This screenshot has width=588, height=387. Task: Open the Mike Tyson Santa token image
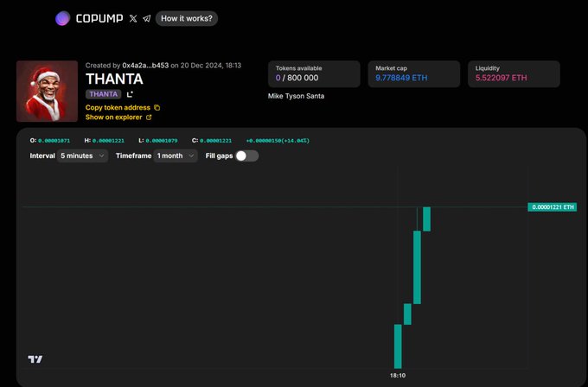coord(48,91)
